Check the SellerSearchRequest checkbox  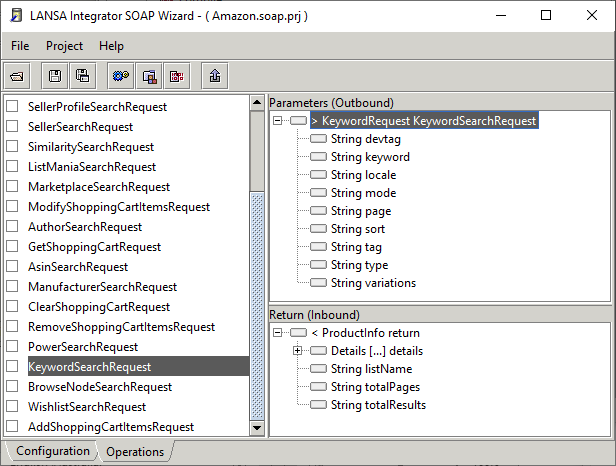pyautogui.click(x=12, y=126)
